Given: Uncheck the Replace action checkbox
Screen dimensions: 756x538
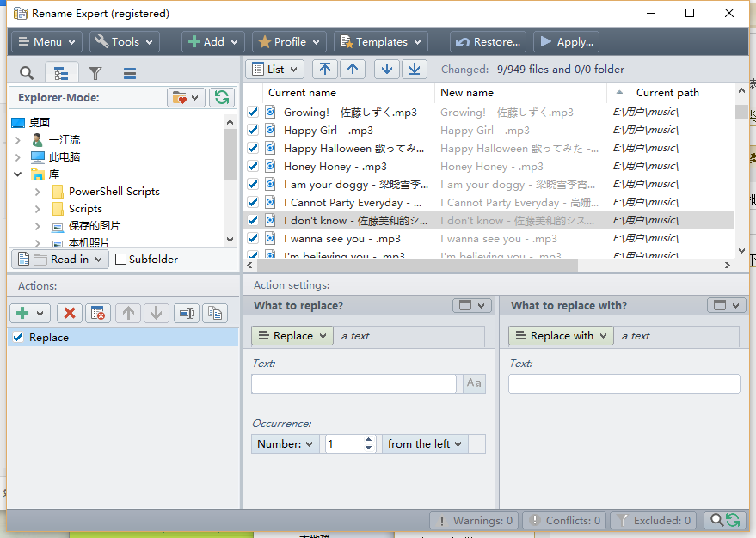Looking at the screenshot, I should pos(18,338).
